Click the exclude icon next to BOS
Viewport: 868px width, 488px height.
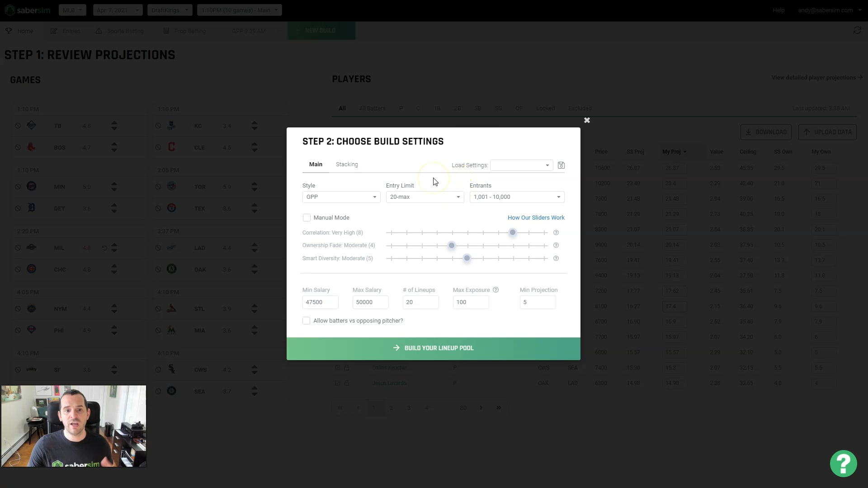tap(18, 147)
